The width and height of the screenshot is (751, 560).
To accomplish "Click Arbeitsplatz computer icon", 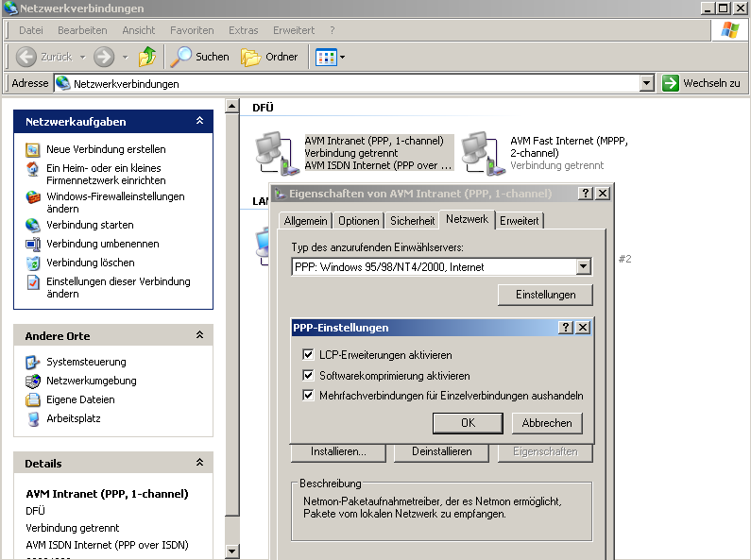I will pos(32,418).
